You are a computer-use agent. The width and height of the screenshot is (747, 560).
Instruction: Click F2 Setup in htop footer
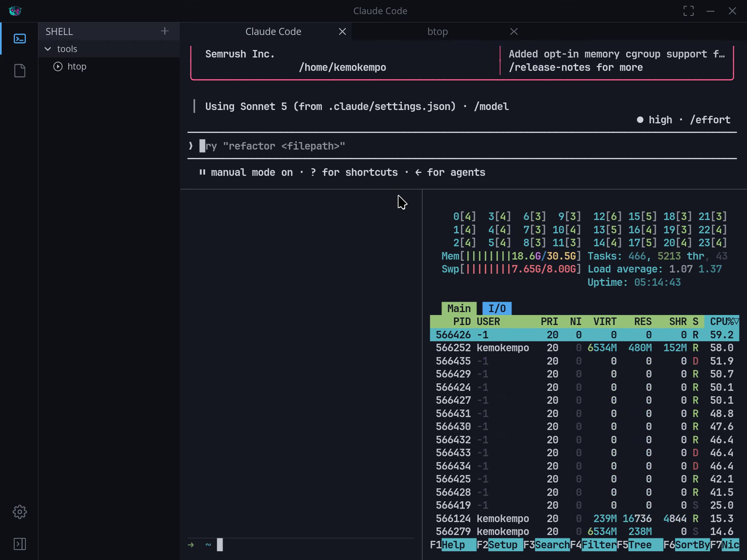[x=500, y=545]
